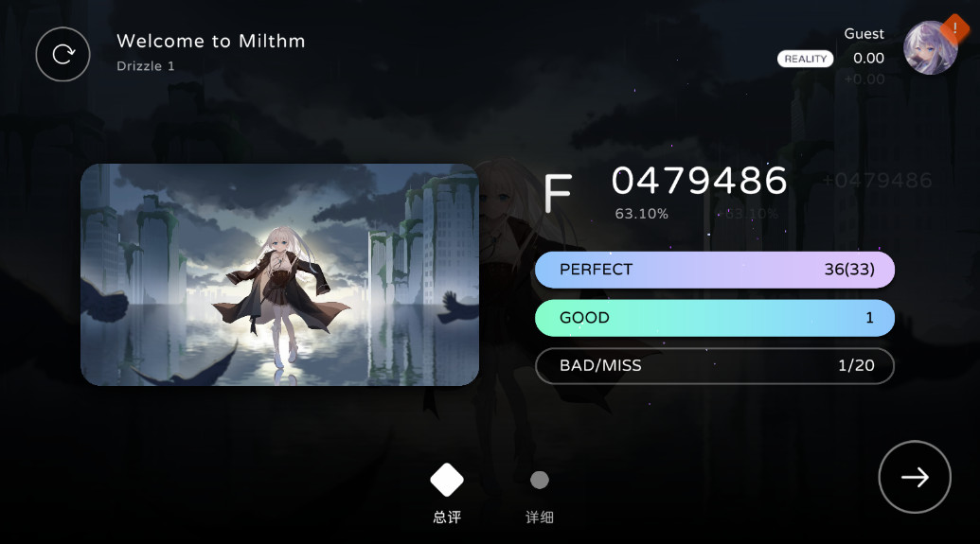Click the Guest username text
The image size is (980, 544).
pos(864,34)
